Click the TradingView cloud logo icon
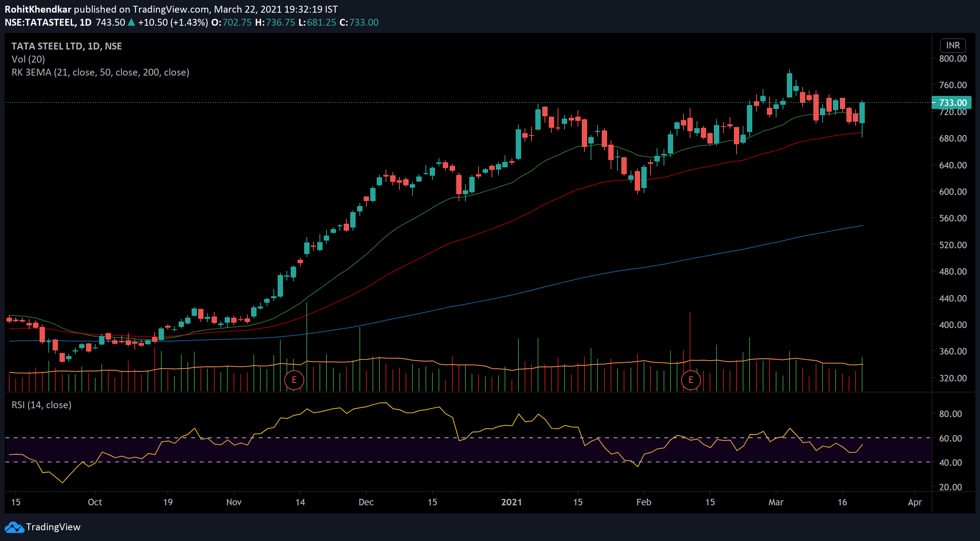 pyautogui.click(x=15, y=527)
